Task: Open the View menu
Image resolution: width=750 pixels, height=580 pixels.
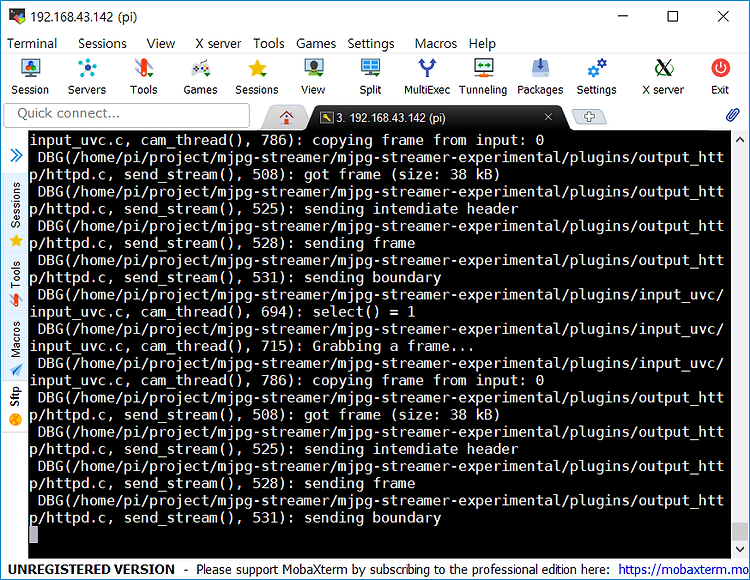Action: pos(161,44)
